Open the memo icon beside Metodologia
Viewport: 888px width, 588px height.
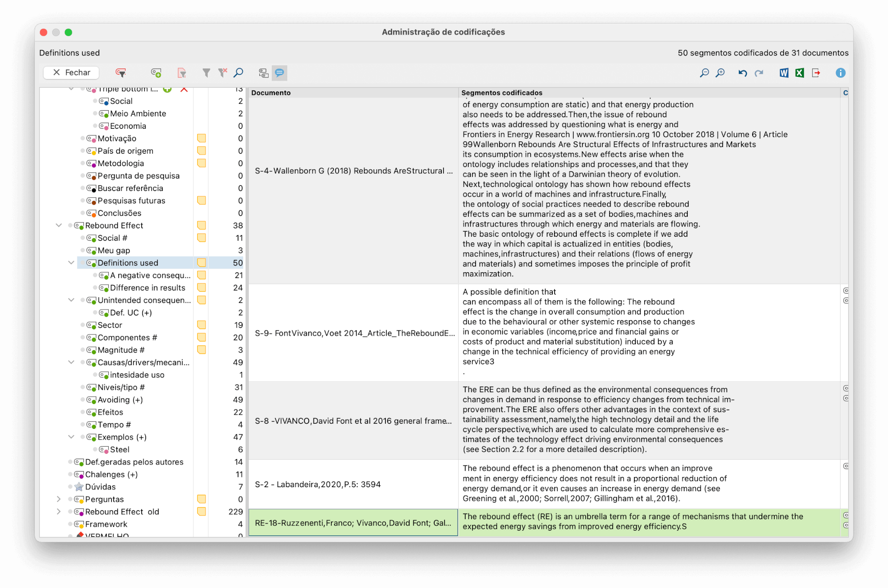click(x=202, y=163)
